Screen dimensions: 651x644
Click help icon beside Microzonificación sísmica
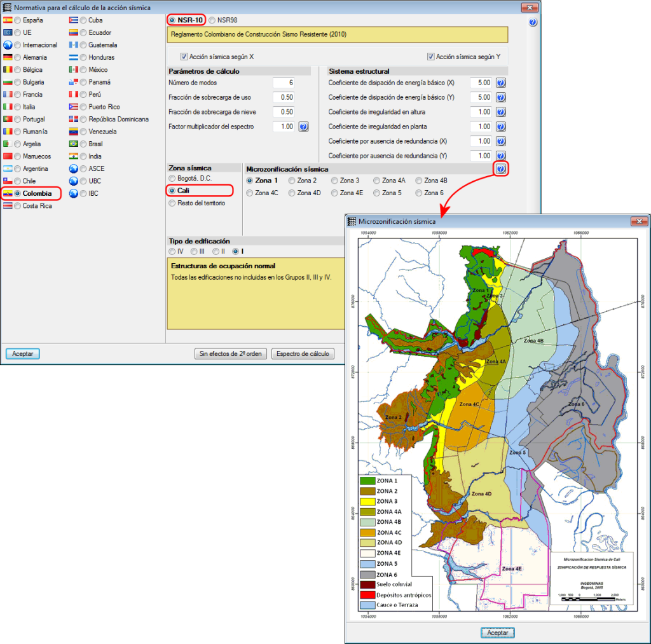pos(501,169)
